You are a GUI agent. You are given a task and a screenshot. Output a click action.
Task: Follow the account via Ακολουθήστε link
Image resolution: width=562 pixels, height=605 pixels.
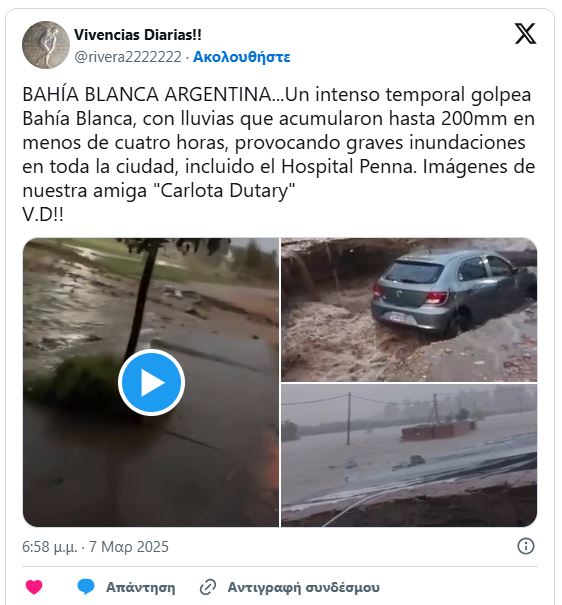click(x=241, y=57)
